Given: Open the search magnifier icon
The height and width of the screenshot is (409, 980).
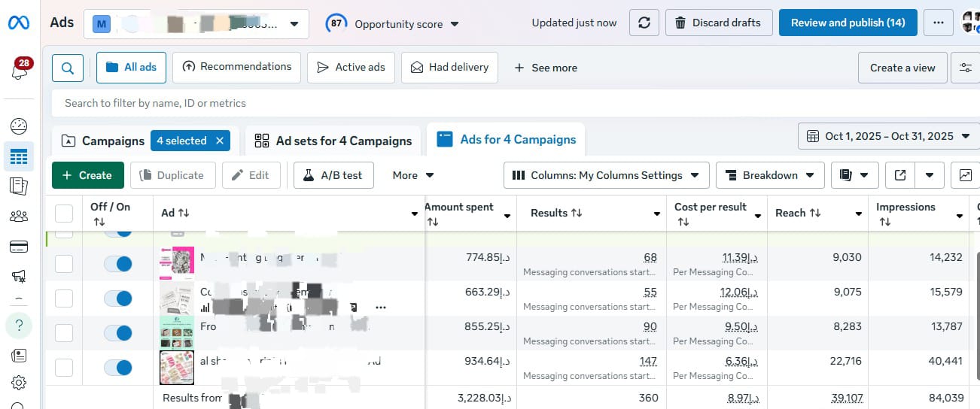Looking at the screenshot, I should tap(67, 68).
